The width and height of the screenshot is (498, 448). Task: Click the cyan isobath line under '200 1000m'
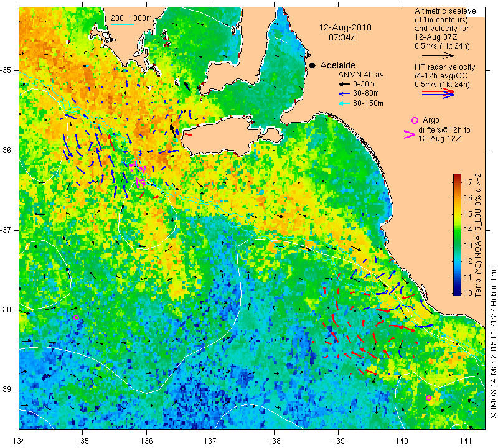pos(123,24)
